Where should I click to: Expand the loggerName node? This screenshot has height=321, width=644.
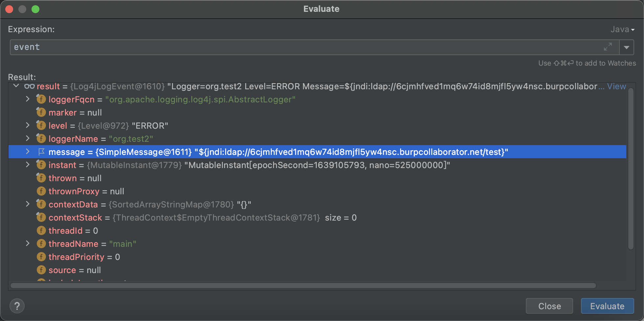pos(28,139)
